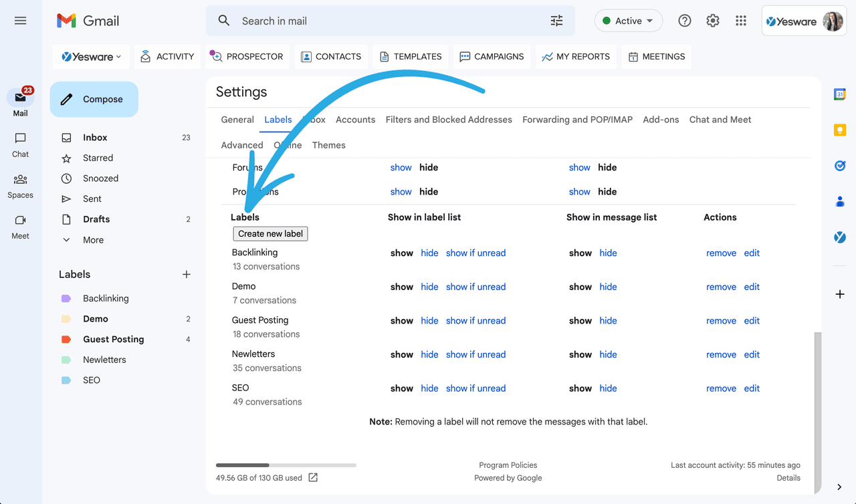Open the main menu hamburger icon
The height and width of the screenshot is (504, 856).
point(20,20)
